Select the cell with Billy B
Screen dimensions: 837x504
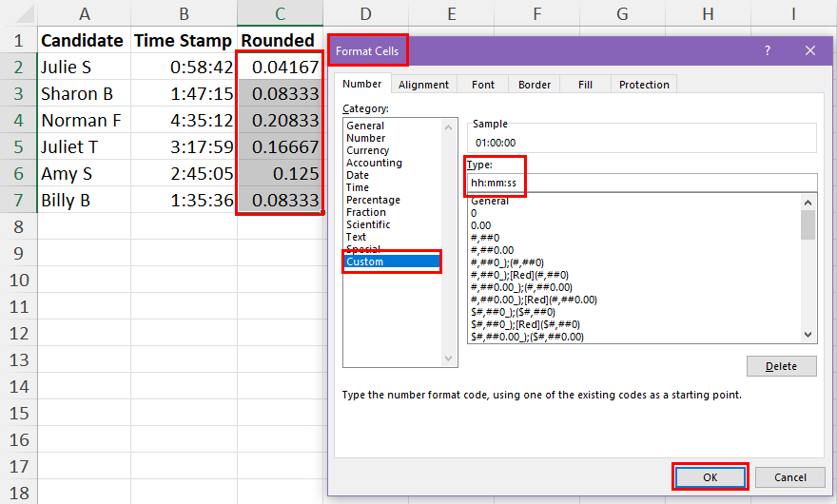click(x=85, y=201)
